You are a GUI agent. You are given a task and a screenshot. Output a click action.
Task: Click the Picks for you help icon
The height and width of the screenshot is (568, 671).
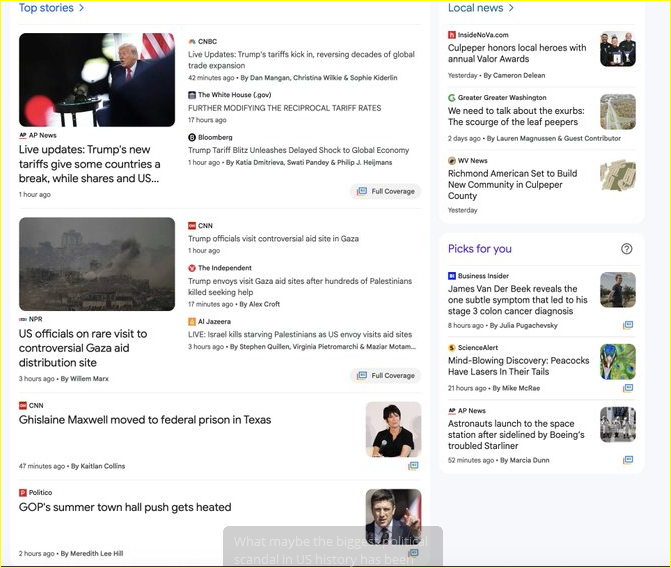click(x=626, y=249)
